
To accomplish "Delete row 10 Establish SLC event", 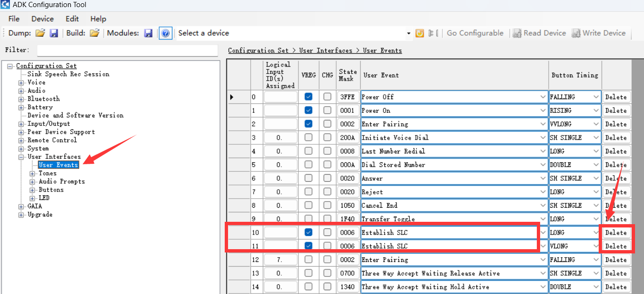I will (616, 233).
